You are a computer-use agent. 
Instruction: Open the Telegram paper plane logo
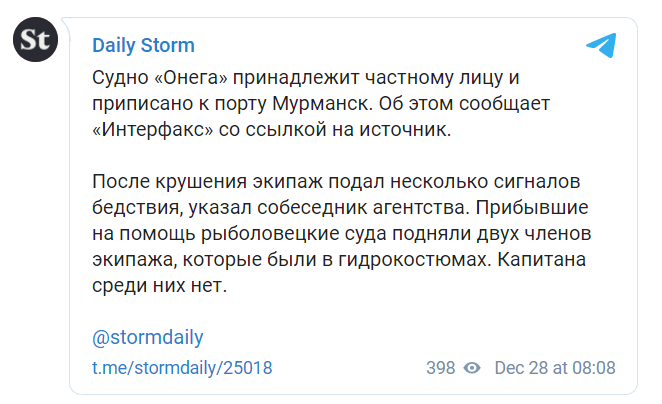(x=601, y=46)
